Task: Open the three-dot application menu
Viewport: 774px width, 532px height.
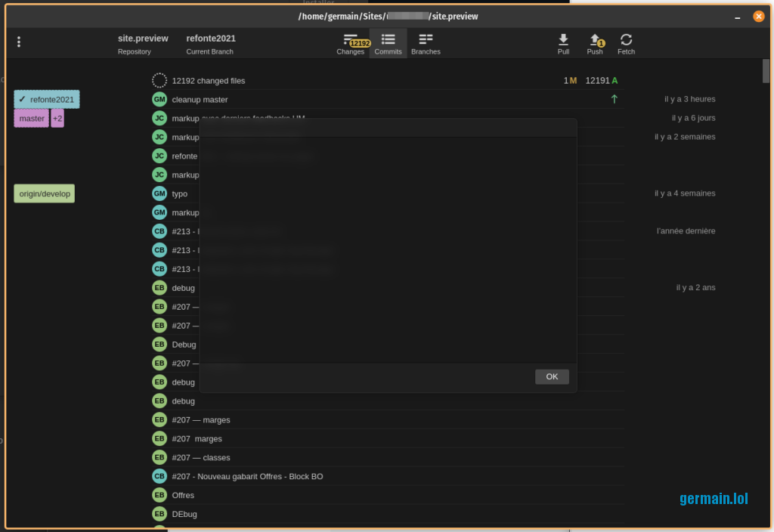Action: (x=19, y=42)
